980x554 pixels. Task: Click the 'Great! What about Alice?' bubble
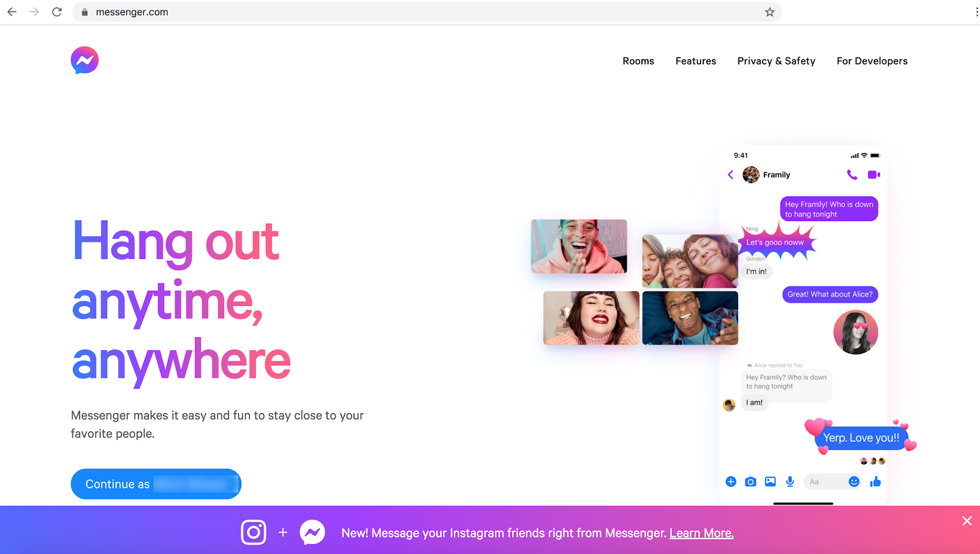830,294
